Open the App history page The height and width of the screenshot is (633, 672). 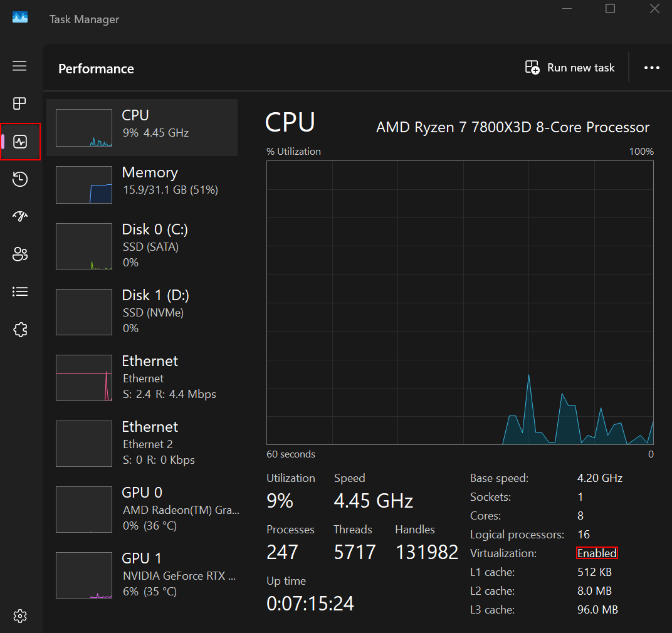coord(19,179)
